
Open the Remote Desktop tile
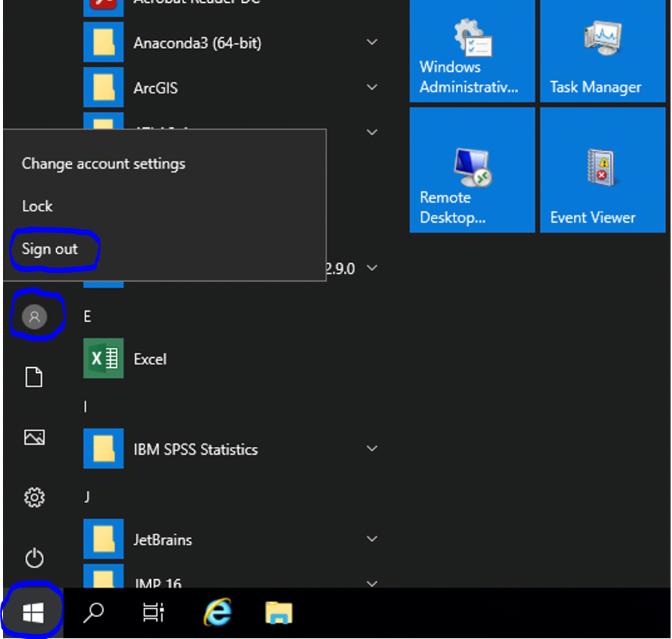point(472,170)
